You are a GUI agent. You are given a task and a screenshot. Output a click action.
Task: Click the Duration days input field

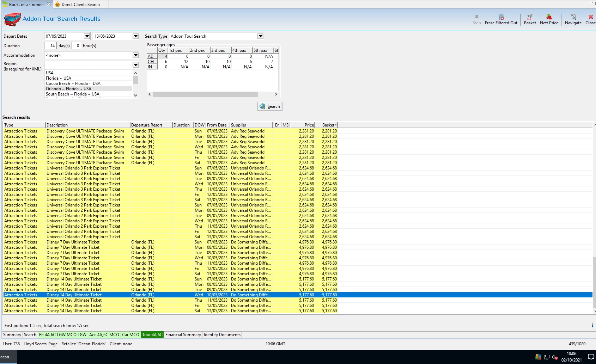click(x=50, y=46)
